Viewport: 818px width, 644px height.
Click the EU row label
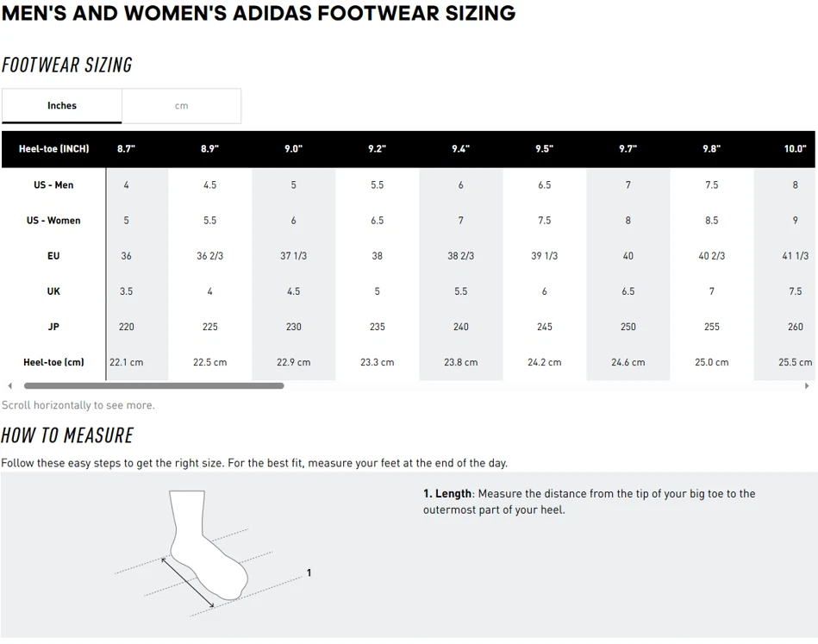[53, 256]
